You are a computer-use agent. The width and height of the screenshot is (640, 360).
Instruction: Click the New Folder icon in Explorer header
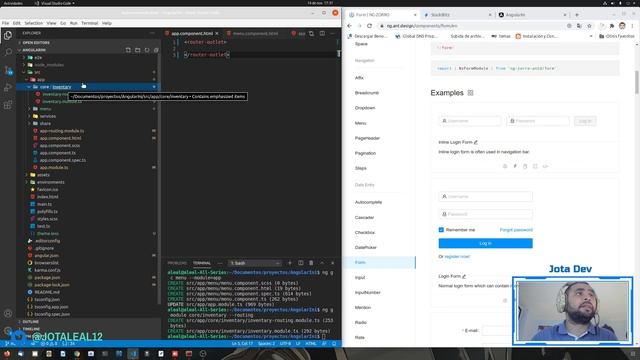138,50
